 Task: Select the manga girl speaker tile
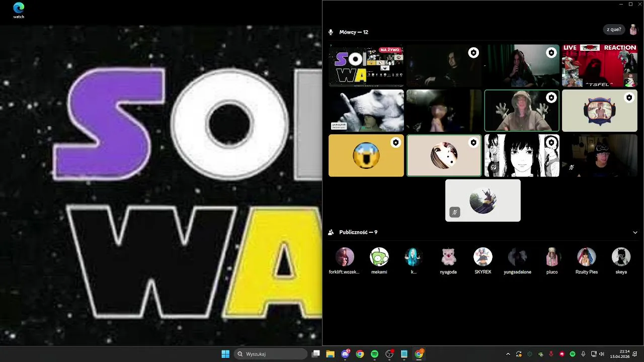[522, 155]
